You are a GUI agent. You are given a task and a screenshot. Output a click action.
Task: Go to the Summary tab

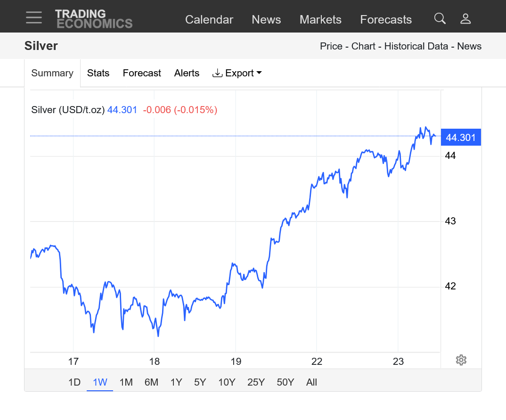52,73
